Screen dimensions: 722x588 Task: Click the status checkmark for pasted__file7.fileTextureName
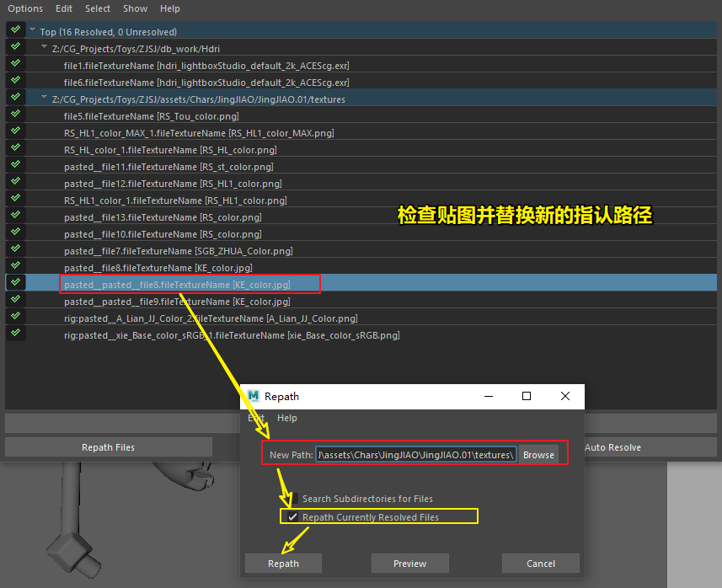tap(16, 249)
